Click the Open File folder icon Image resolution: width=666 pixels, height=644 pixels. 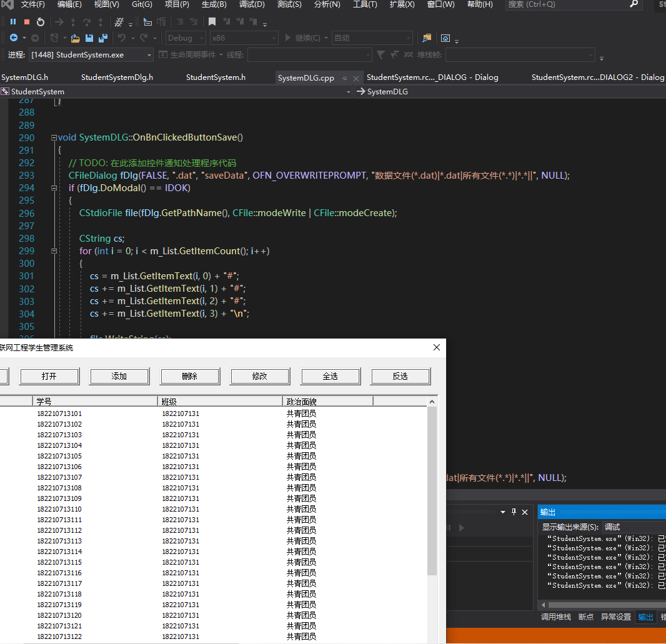(x=76, y=38)
